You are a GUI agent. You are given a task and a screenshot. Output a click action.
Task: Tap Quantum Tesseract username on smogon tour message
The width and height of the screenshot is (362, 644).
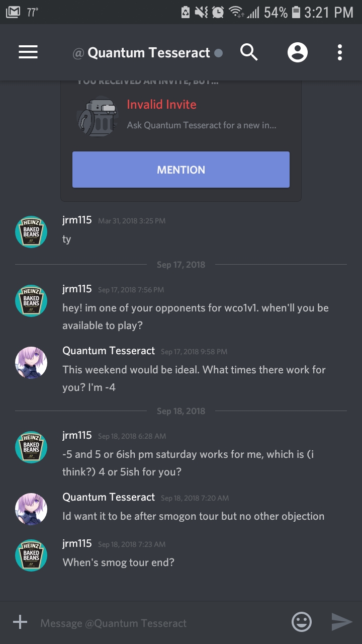click(x=109, y=497)
